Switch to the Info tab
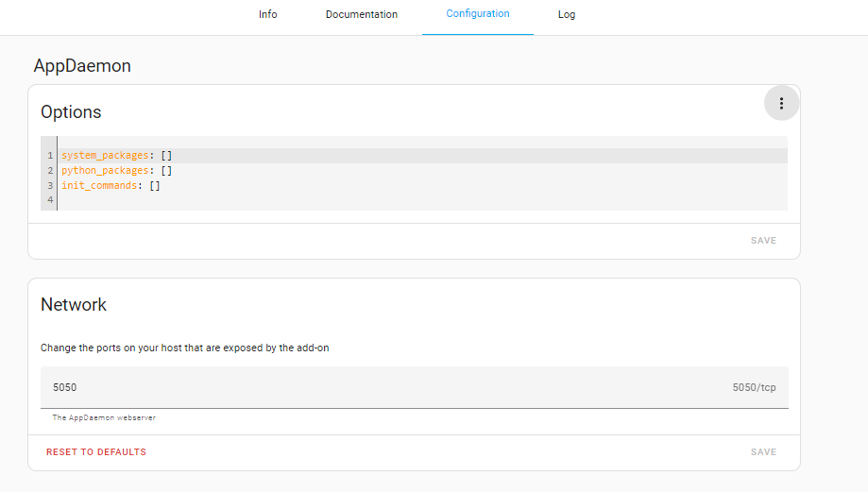Screen dimensions: 868x492 [268, 14]
